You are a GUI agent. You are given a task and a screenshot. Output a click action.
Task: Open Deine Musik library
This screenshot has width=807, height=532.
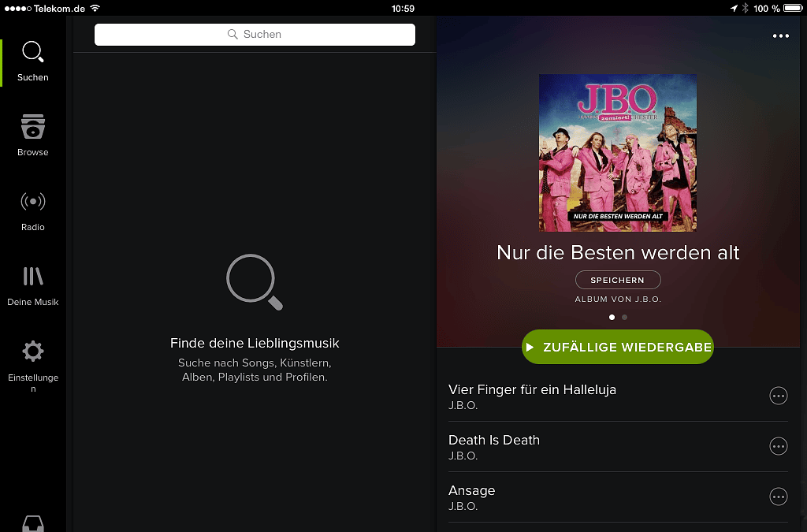click(x=33, y=286)
